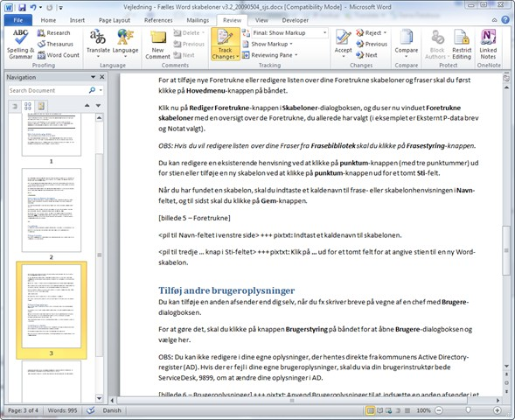
Task: Expand the Show Markup menu
Action: point(268,44)
